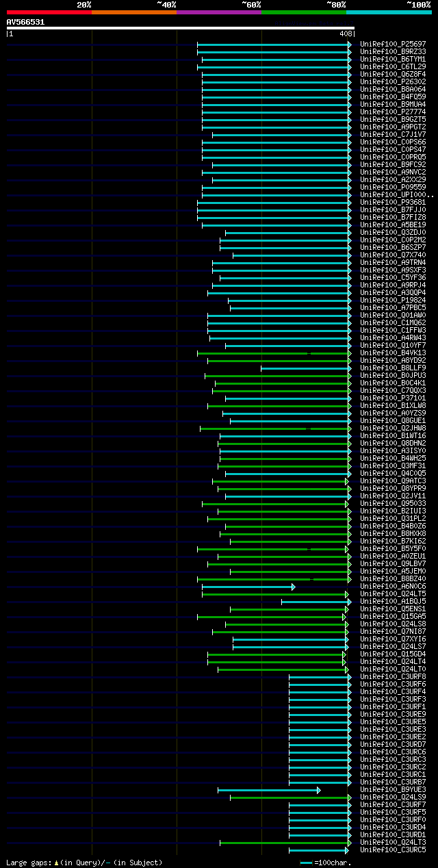438x868 pixels.
Task: Select label UniRef100_Q7XYI6
Action: coord(393,639)
